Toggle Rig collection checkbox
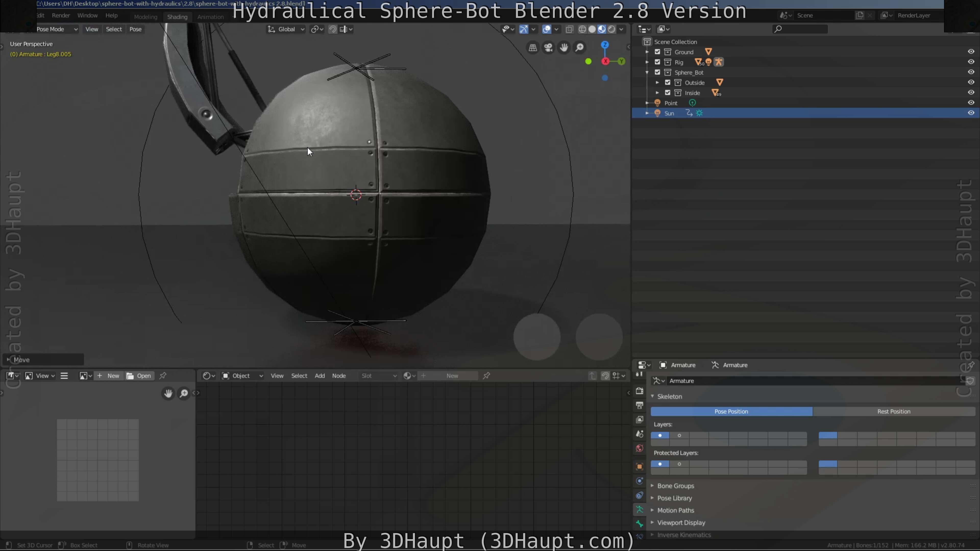 (657, 62)
